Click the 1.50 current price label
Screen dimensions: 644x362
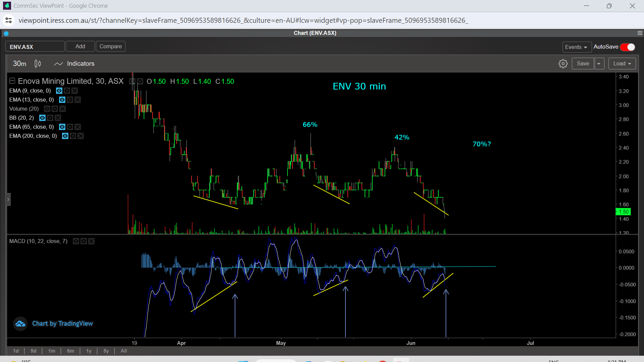pos(624,212)
